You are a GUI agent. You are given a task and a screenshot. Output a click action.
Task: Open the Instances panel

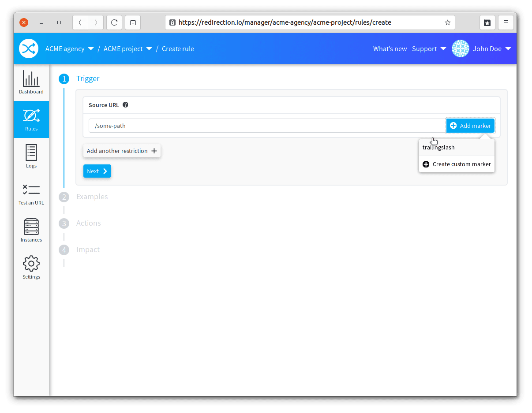[31, 230]
